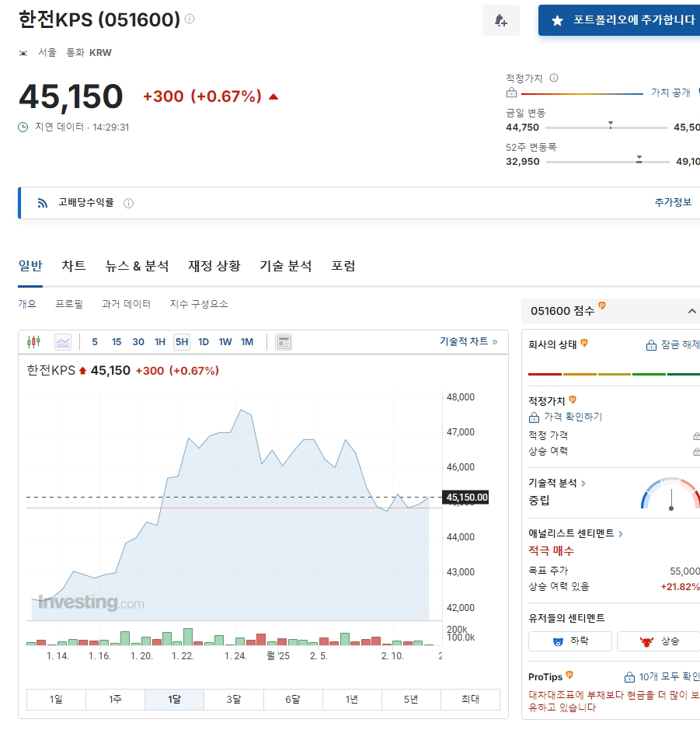Select 3달 chart range

(234, 699)
